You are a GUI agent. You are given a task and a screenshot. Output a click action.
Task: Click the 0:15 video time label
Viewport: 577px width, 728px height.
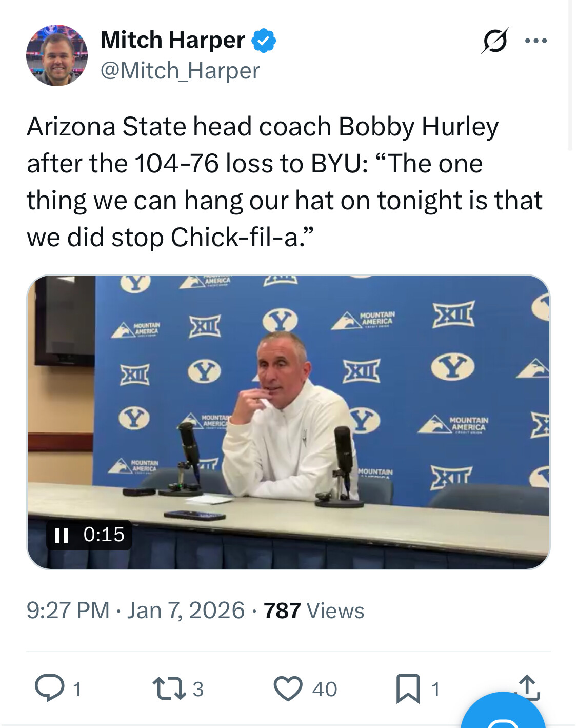pyautogui.click(x=104, y=535)
